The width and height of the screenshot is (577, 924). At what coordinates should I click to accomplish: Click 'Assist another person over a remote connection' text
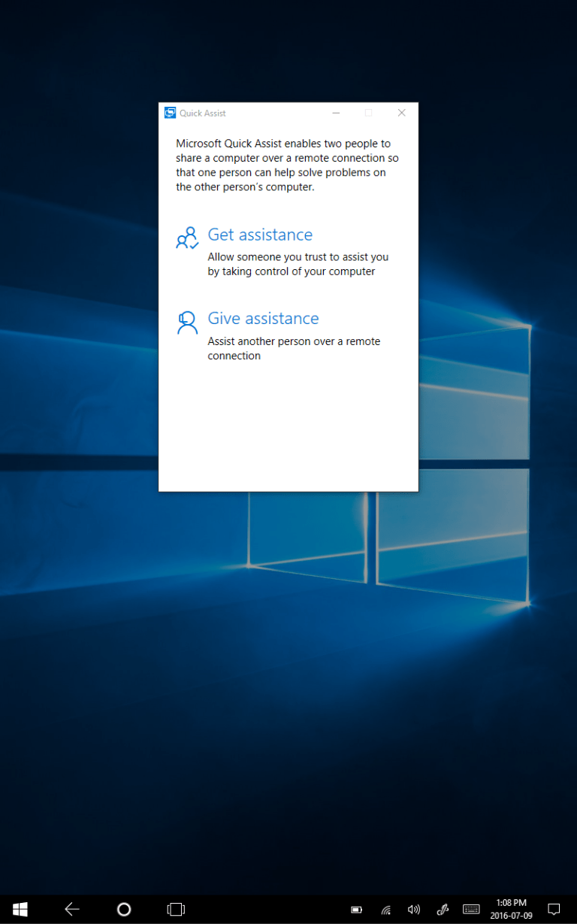(294, 348)
